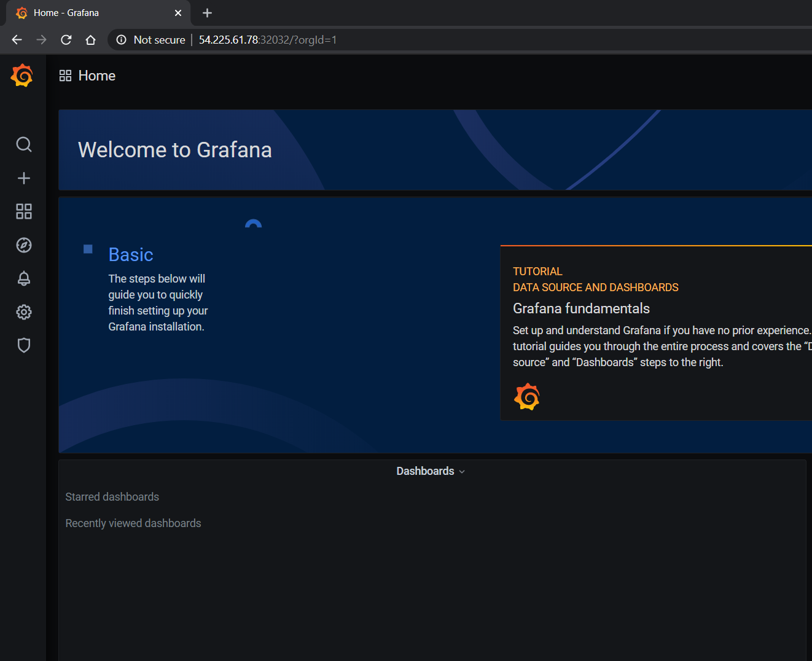This screenshot has width=812, height=661.
Task: Click the Home dashboard grid icon in header
Action: (65, 76)
